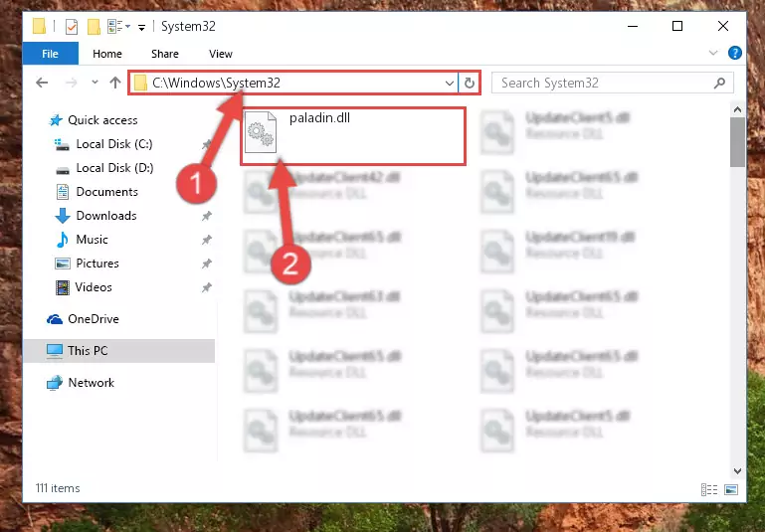Open the View ribbon tab
Viewport: 765px width, 532px height.
coord(221,54)
